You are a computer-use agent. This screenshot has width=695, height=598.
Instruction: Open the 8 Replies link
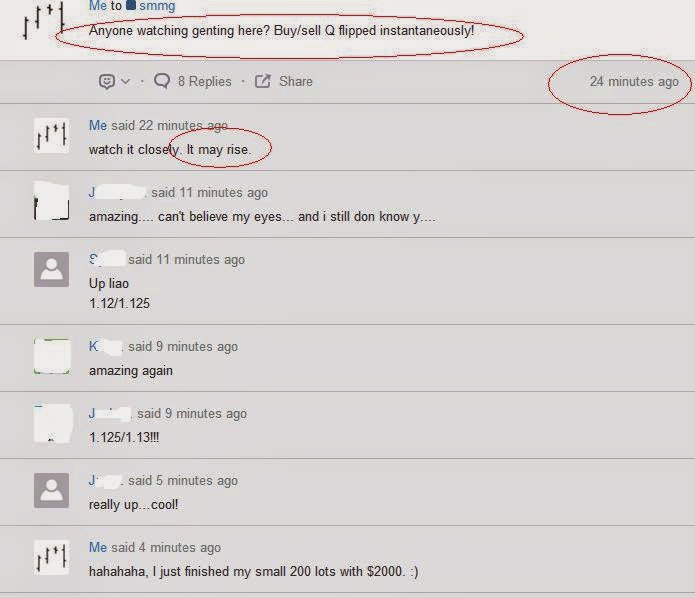click(204, 82)
